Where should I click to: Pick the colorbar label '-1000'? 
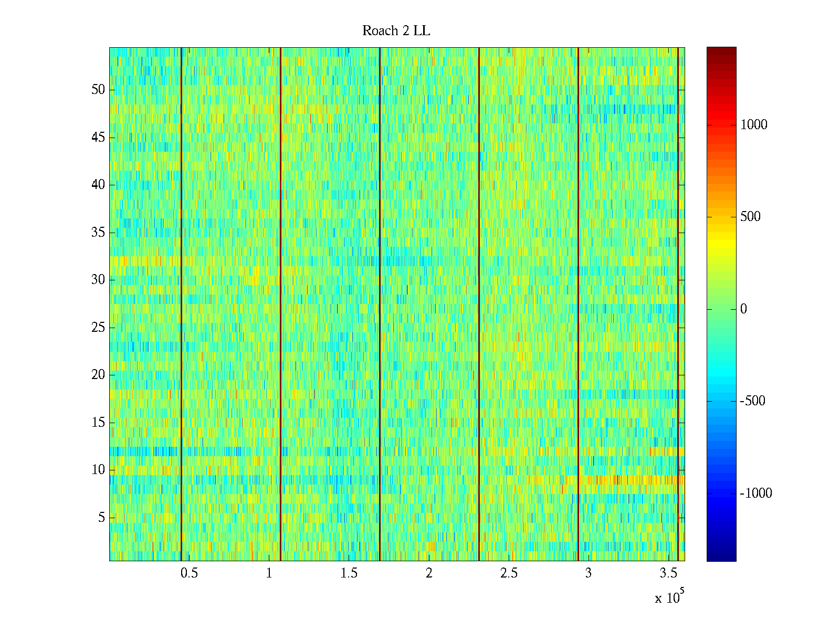755,493
